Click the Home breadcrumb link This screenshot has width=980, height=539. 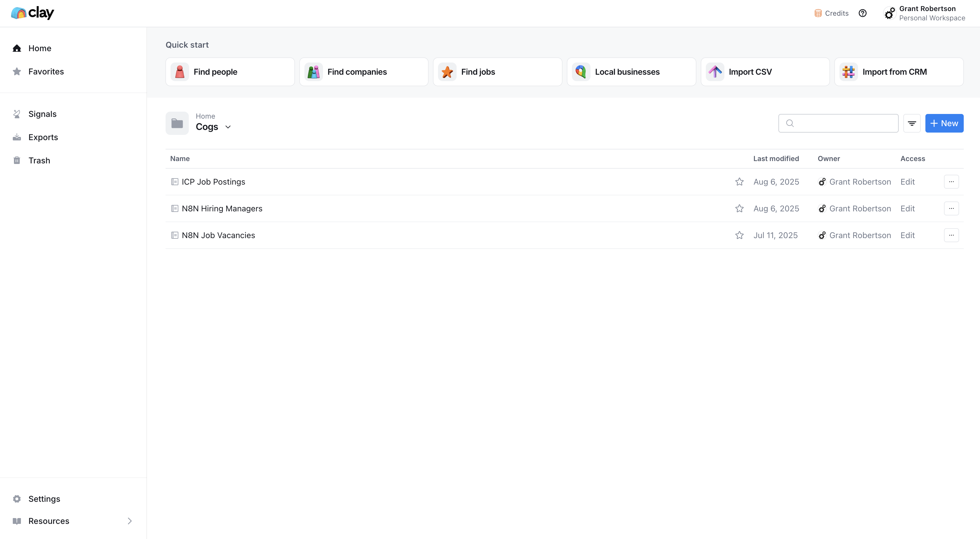205,116
